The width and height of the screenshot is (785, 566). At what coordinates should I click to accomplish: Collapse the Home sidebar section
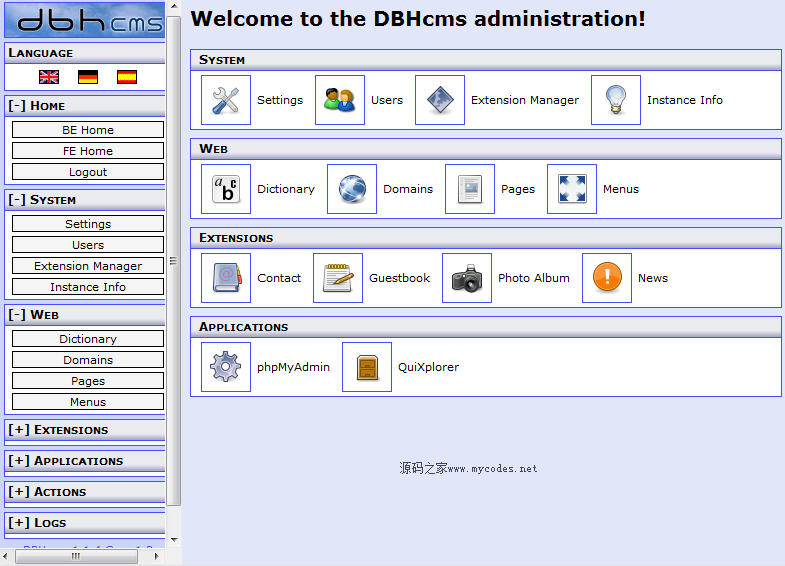[17, 106]
